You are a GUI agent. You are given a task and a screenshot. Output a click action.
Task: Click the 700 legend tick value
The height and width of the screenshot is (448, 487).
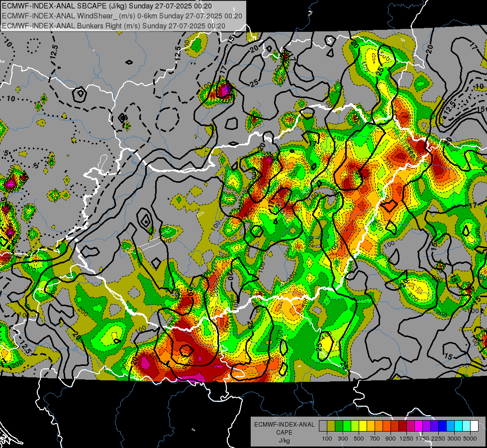[x=375, y=439]
